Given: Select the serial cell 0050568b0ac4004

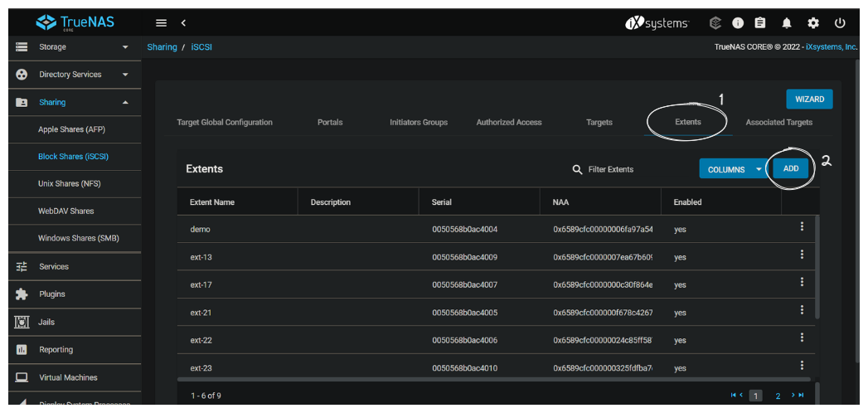Looking at the screenshot, I should (x=465, y=229).
